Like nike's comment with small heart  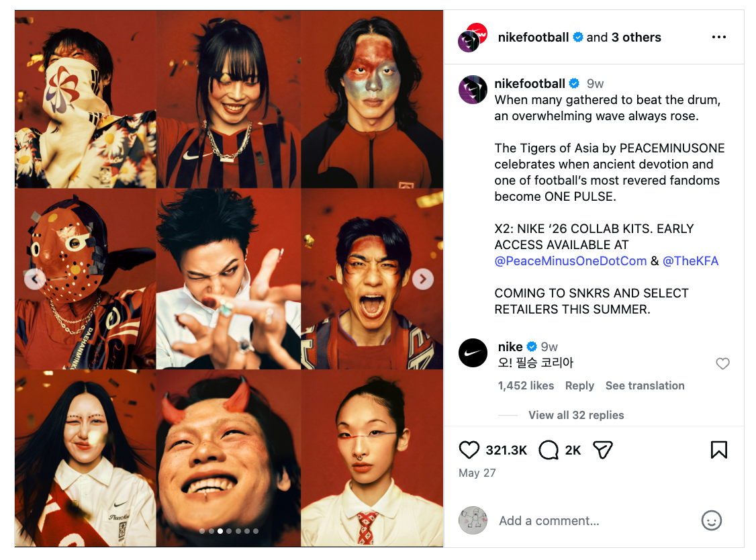(722, 363)
